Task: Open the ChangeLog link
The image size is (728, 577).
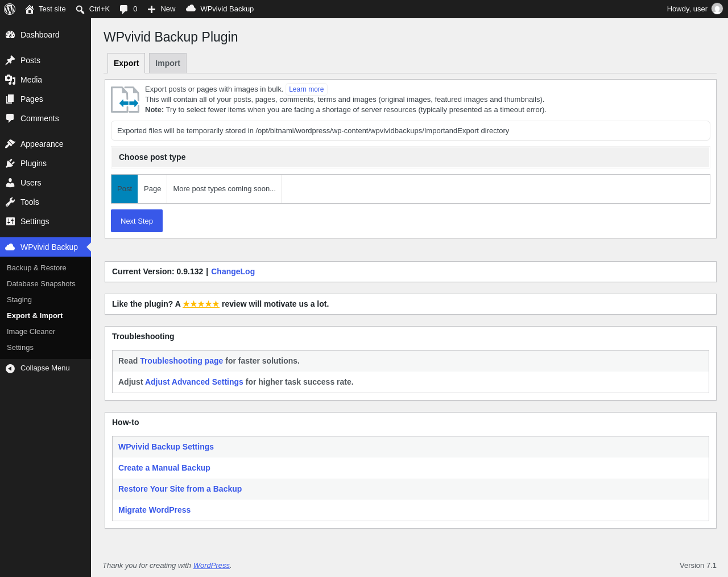Action: point(233,271)
